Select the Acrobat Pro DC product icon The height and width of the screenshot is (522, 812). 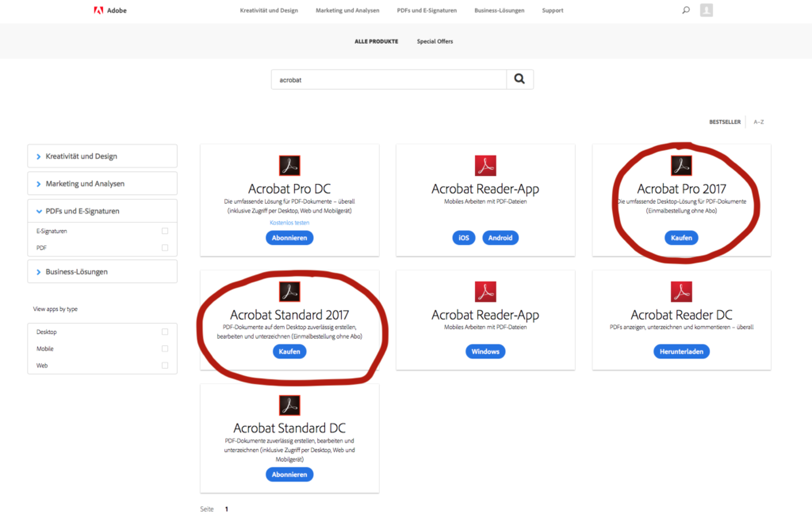coord(289,166)
